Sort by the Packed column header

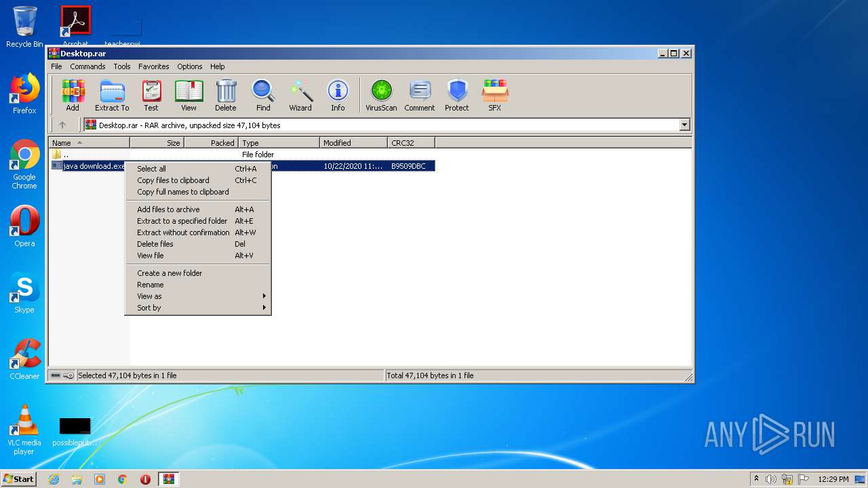[211, 142]
